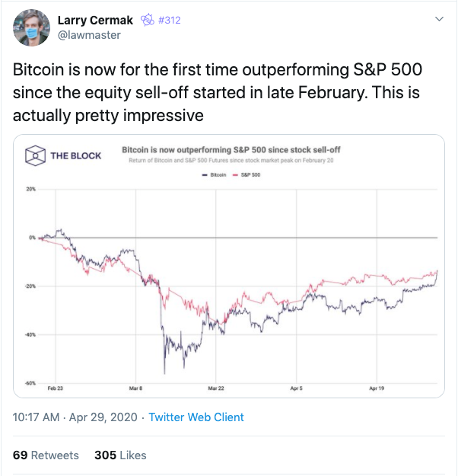Click the Apr 19 axis label
The image size is (458, 476).
[x=377, y=388]
